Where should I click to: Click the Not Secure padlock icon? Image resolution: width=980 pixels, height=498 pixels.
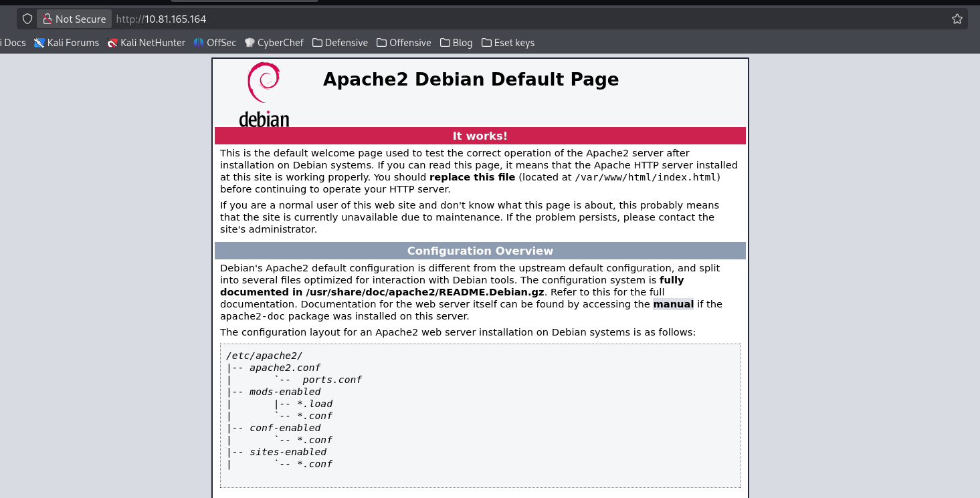[47, 19]
